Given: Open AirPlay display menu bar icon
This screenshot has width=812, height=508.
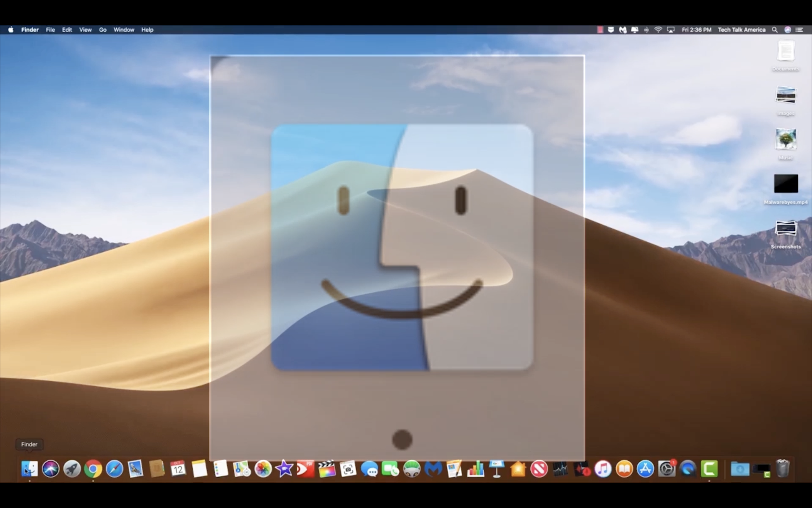Looking at the screenshot, I should pos(671,30).
